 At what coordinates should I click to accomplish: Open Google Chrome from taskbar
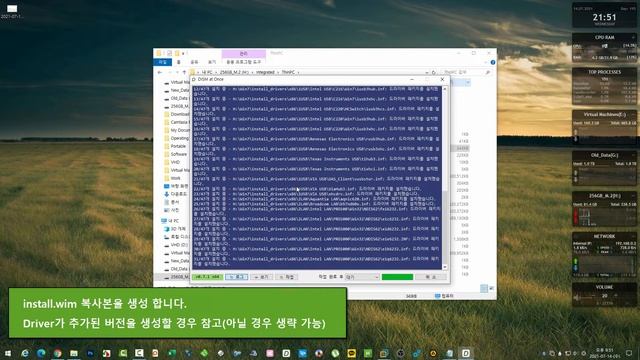click(x=58, y=353)
